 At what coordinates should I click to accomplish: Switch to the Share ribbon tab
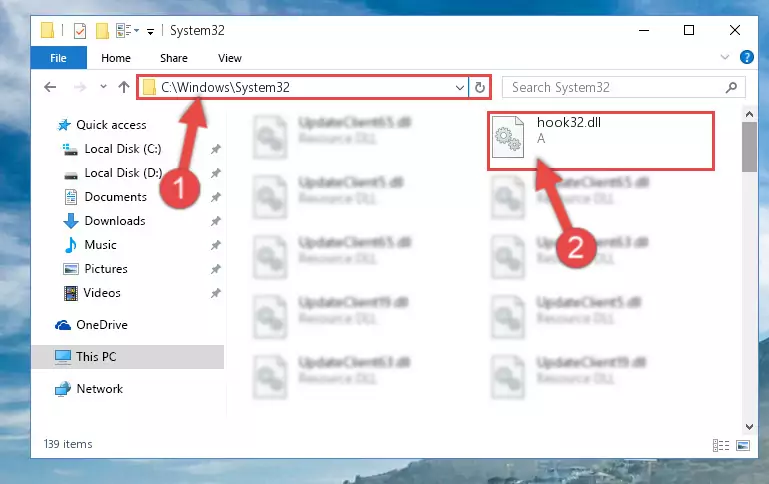(x=174, y=58)
